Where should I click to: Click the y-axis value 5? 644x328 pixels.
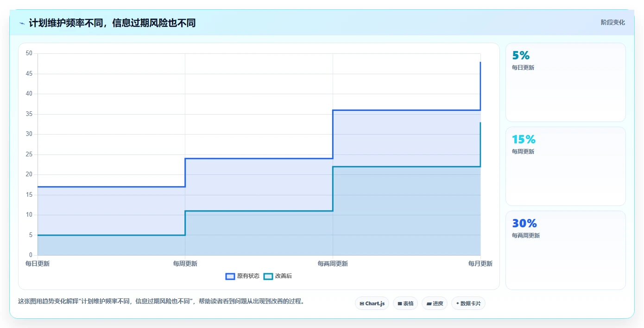coord(31,235)
